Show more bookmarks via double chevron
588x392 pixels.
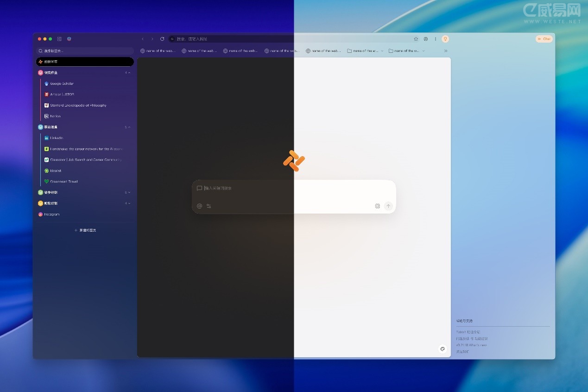[x=446, y=51]
